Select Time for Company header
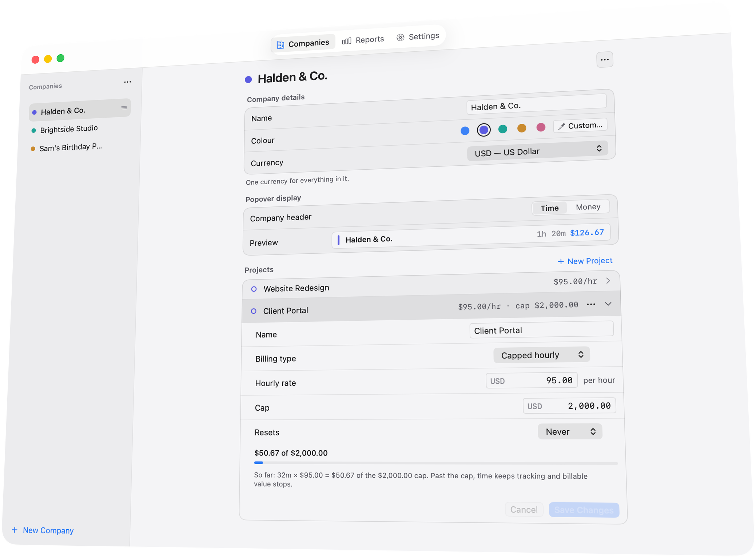Viewport: 756px width, 557px height. click(549, 208)
